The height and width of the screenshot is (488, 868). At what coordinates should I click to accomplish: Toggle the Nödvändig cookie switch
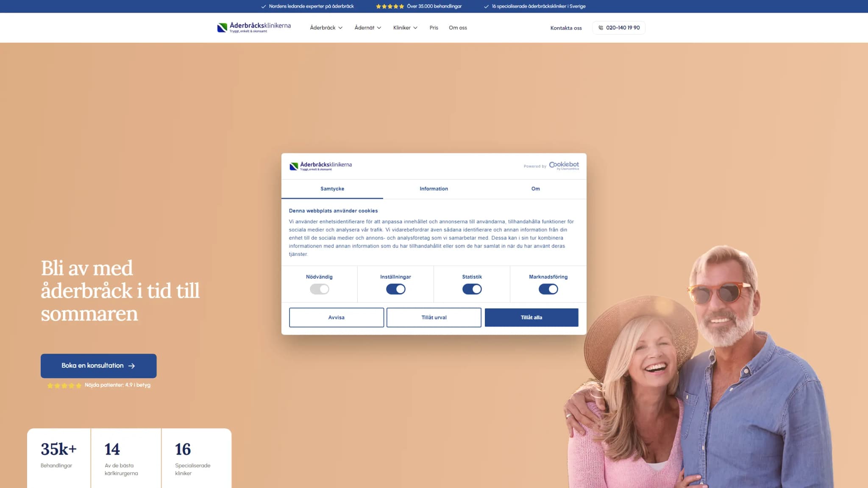(319, 289)
